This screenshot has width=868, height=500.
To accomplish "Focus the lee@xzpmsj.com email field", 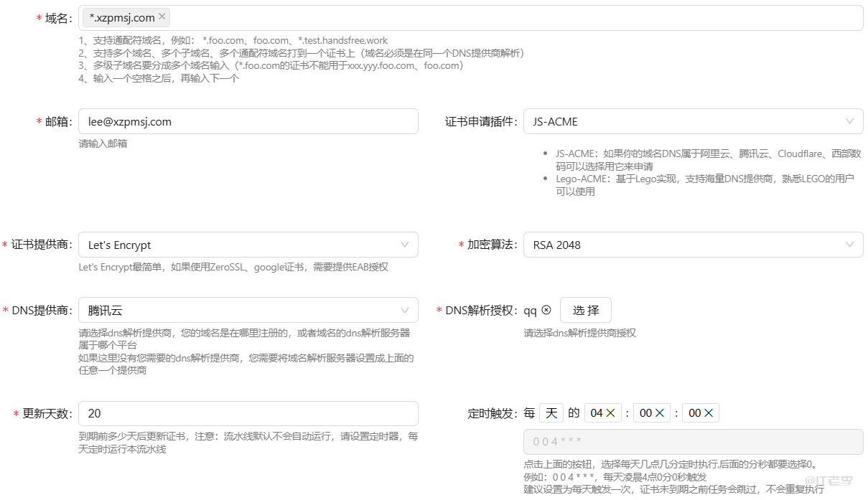I will pyautogui.click(x=248, y=121).
